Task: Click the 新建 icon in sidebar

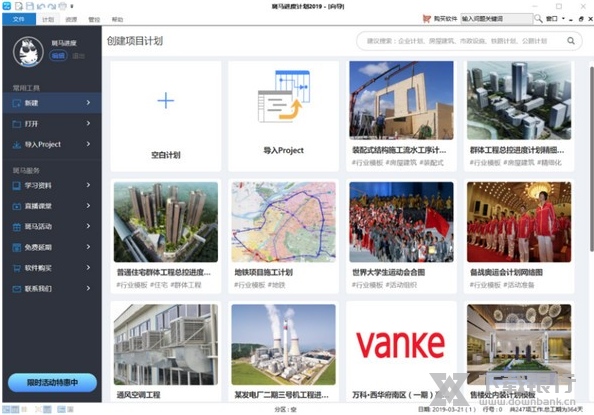Action: click(16, 103)
